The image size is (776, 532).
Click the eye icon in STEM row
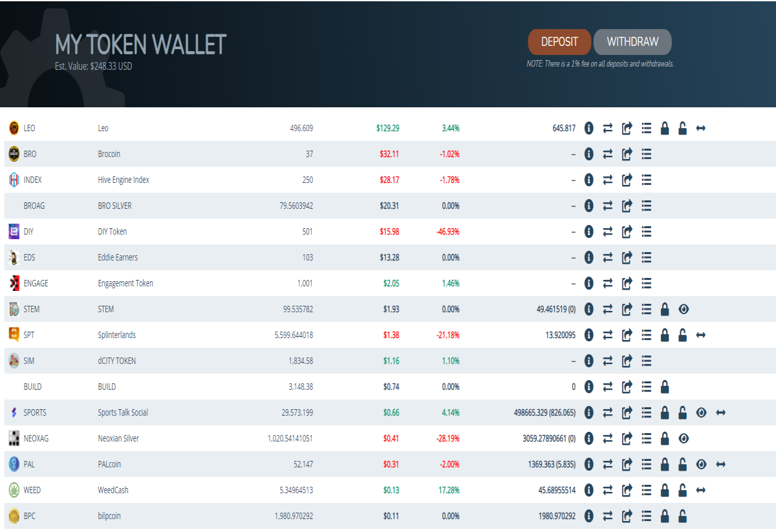click(684, 309)
